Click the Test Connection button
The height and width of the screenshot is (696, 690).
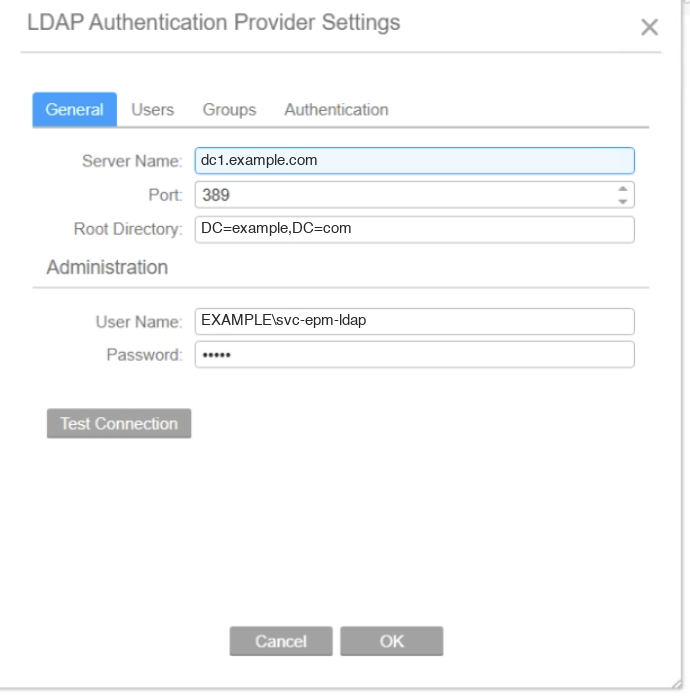[119, 423]
